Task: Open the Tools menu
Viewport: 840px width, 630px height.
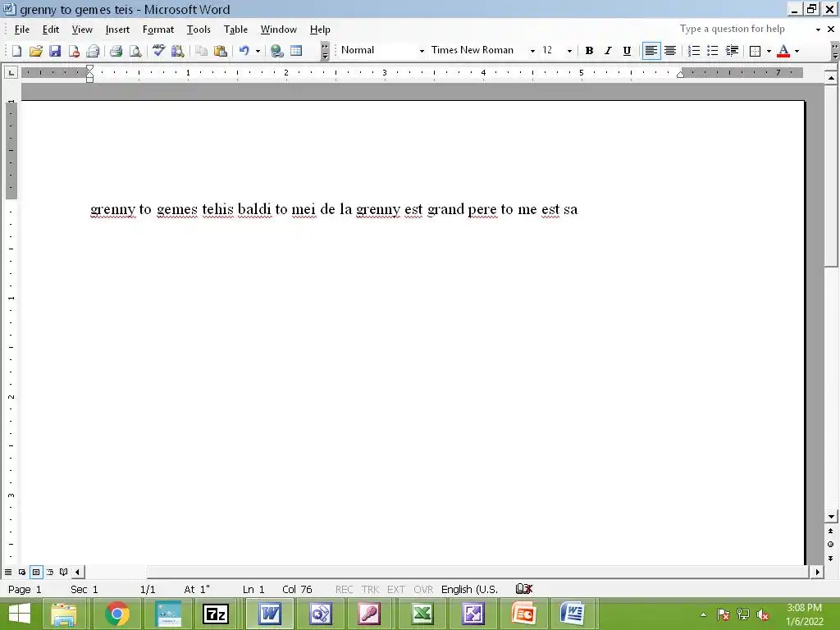Action: point(199,30)
